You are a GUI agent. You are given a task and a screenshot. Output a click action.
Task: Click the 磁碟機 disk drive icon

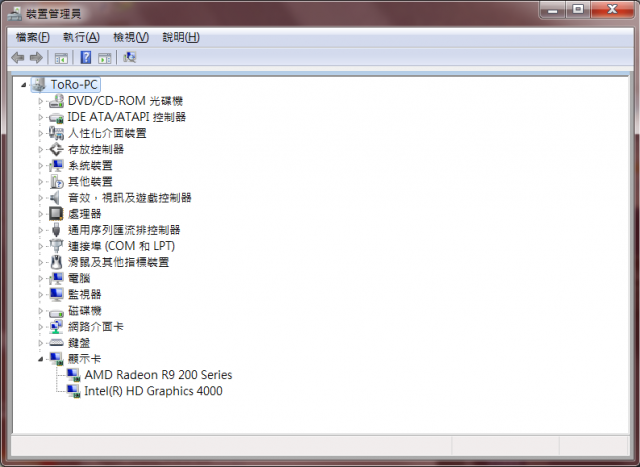click(56, 313)
